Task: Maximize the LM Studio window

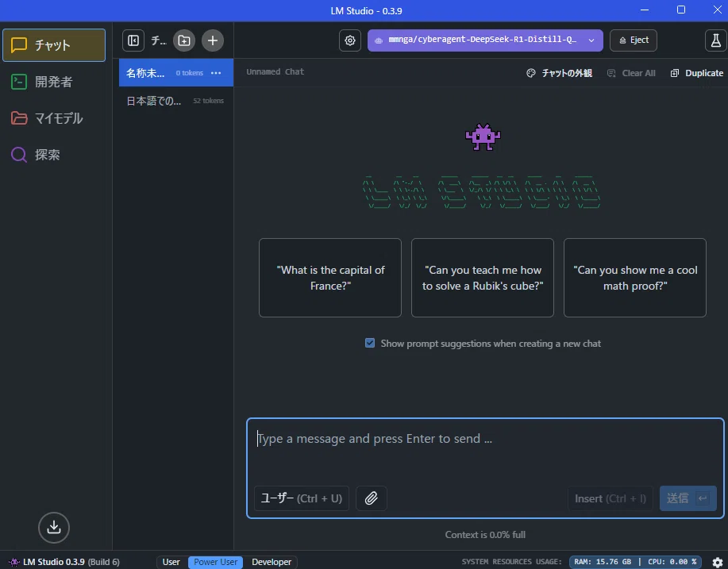Action: 680,10
